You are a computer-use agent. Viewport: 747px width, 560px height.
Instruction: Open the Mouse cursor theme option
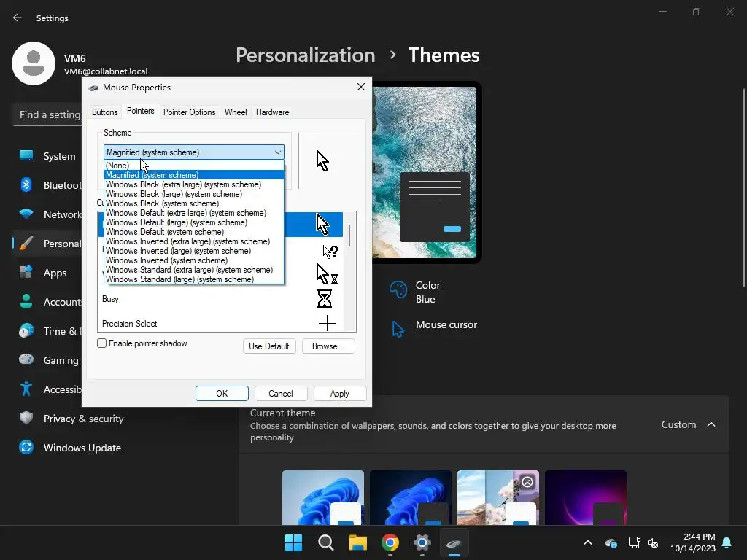[433, 327]
